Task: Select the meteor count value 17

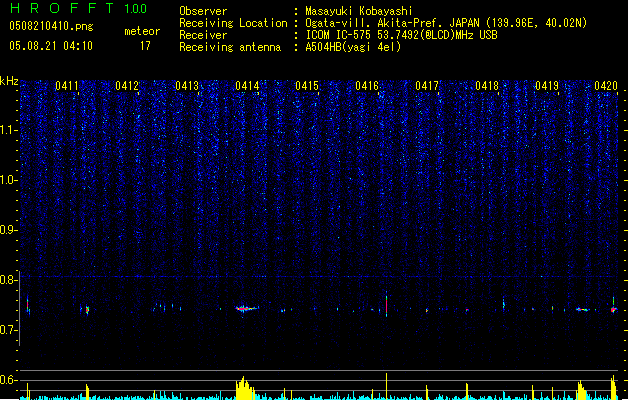Action: pos(145,46)
